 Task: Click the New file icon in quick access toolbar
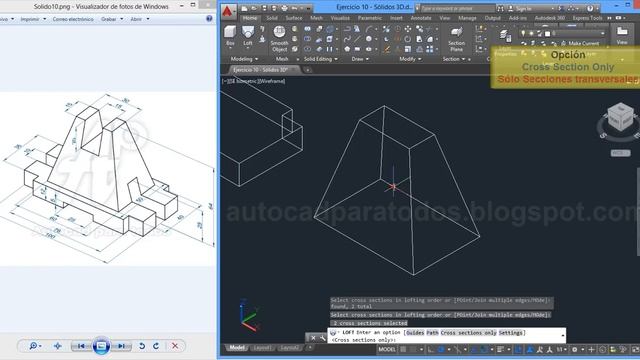point(244,9)
